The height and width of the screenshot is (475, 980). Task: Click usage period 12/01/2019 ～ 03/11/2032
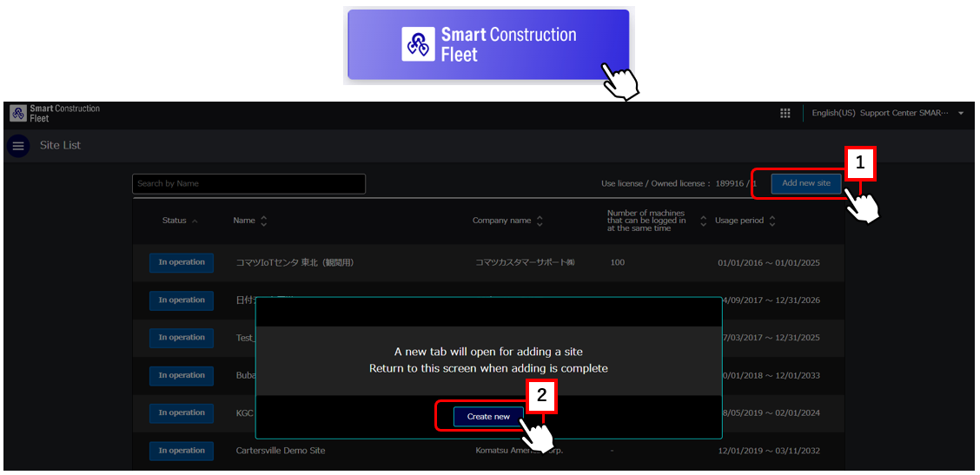(769, 451)
